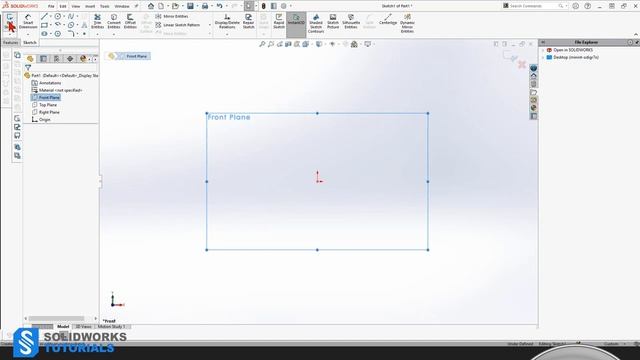Switch to the 3D Views tab
This screenshot has width=640, height=360.
click(83, 327)
